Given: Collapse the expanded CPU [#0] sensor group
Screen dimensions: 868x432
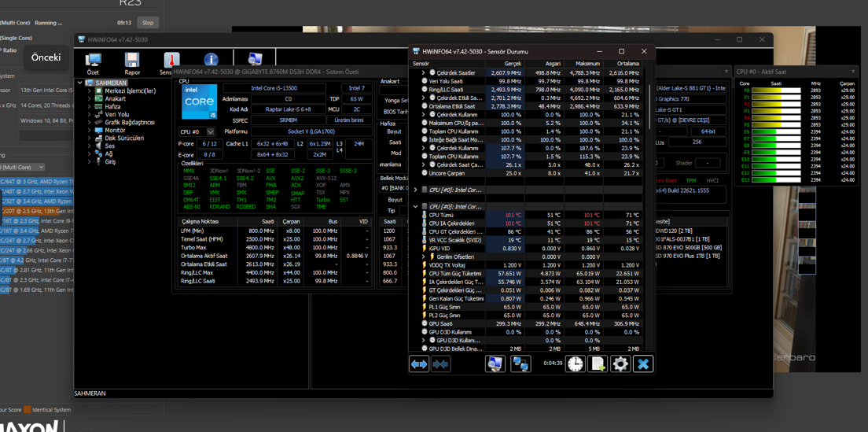Looking at the screenshot, I should 416,206.
